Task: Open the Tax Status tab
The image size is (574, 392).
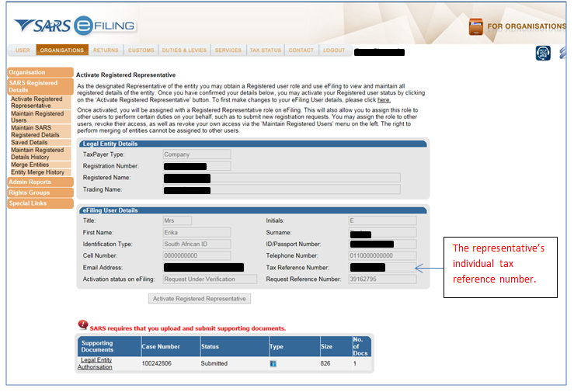Action: coord(265,50)
